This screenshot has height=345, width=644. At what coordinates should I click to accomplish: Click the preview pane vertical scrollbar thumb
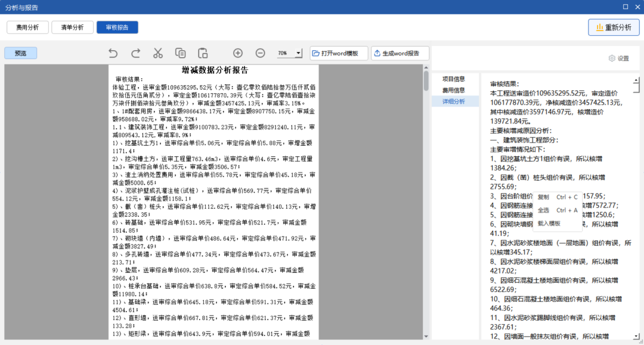point(426,81)
